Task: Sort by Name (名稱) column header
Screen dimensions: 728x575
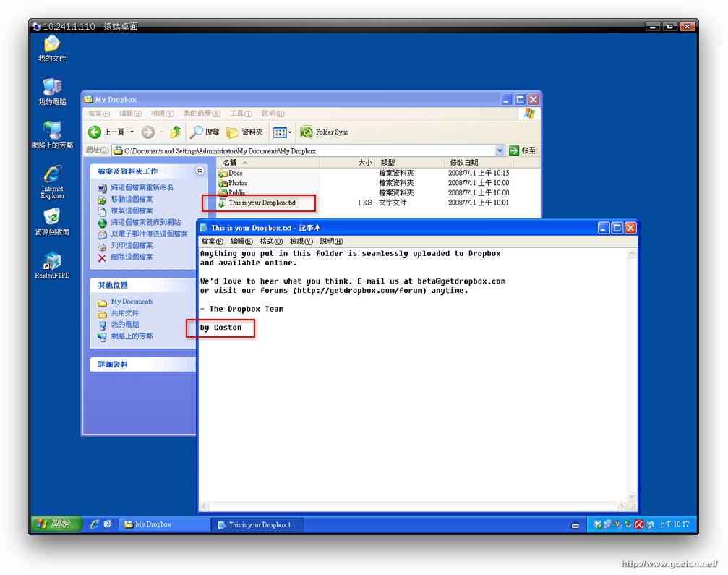Action: click(268, 163)
